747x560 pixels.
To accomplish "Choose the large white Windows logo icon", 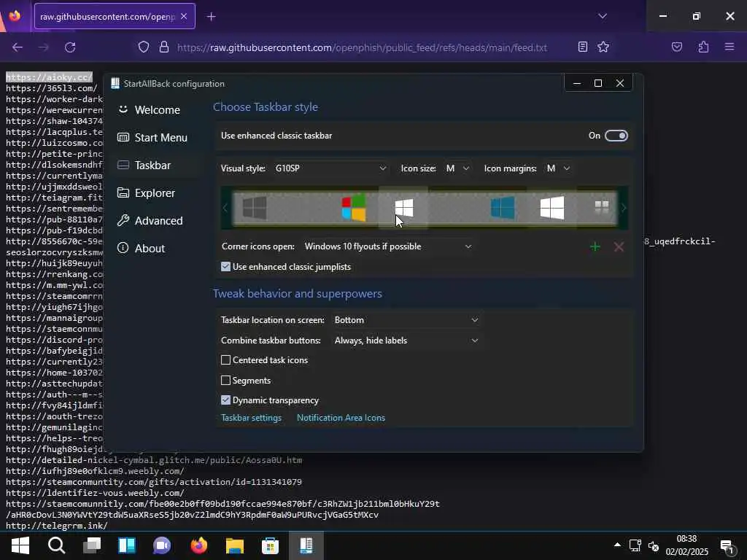I will (552, 208).
